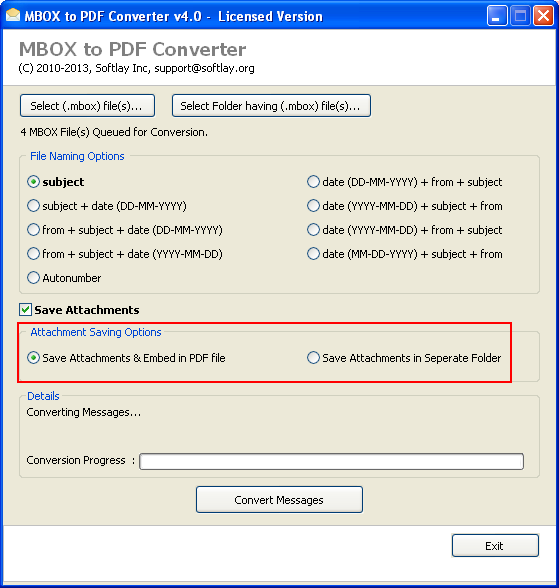Viewport: 559px width, 588px height.
Task: Uncheck the Save Attachments checkbox
Action: [25, 310]
